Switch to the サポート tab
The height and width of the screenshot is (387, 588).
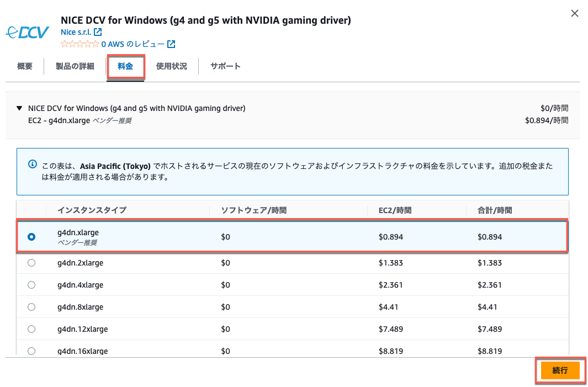pyautogui.click(x=225, y=66)
